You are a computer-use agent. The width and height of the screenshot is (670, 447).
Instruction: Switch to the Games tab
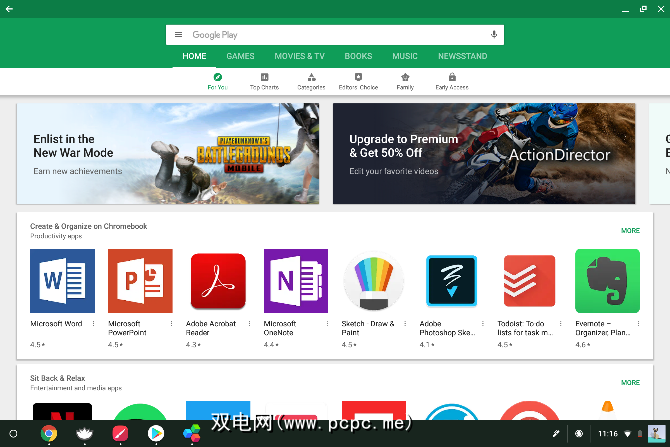[x=240, y=57]
